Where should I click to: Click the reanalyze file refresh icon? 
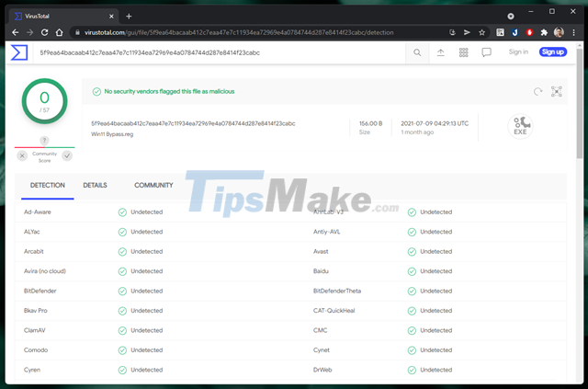click(538, 91)
